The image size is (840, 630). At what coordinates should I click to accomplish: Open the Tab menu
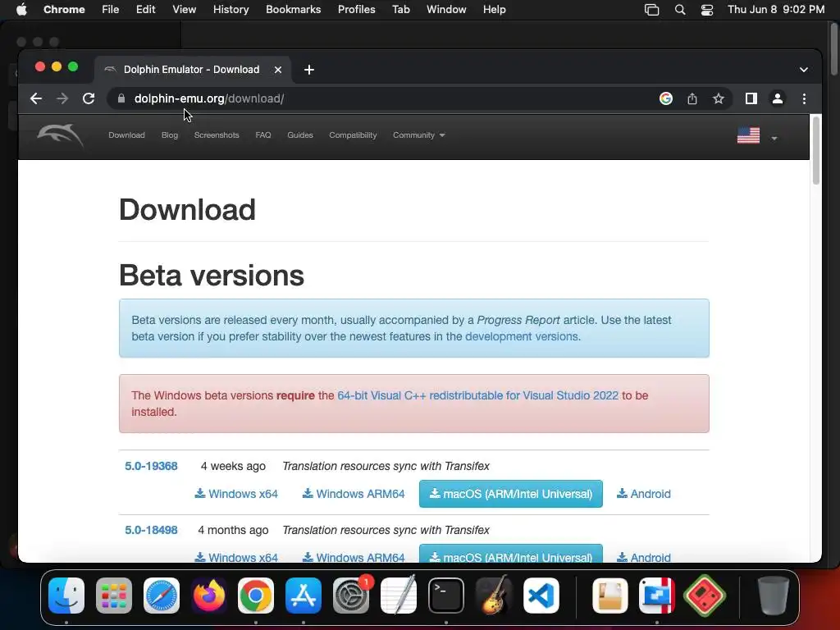click(x=400, y=10)
